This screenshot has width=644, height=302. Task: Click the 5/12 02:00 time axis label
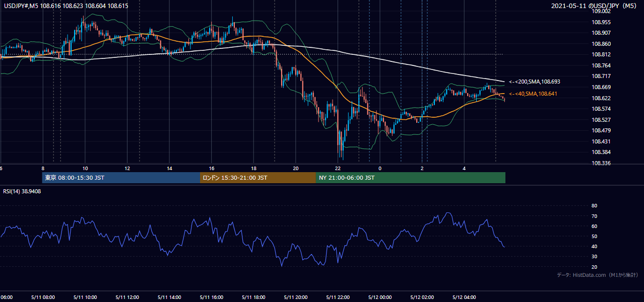pyautogui.click(x=422, y=297)
